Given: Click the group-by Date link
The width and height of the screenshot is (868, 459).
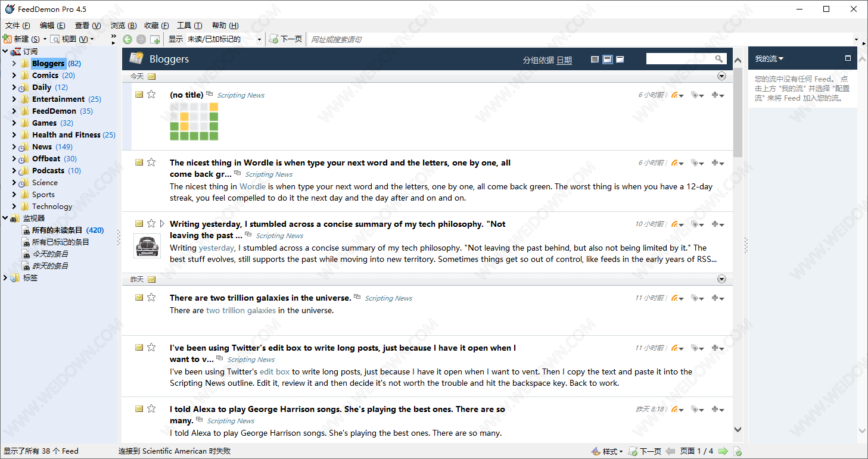Looking at the screenshot, I should (564, 60).
